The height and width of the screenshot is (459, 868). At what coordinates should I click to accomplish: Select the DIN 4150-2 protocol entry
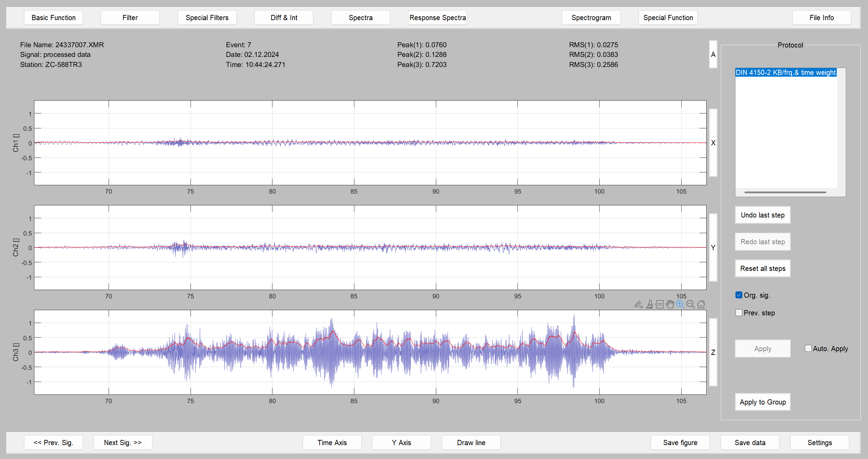tap(786, 73)
